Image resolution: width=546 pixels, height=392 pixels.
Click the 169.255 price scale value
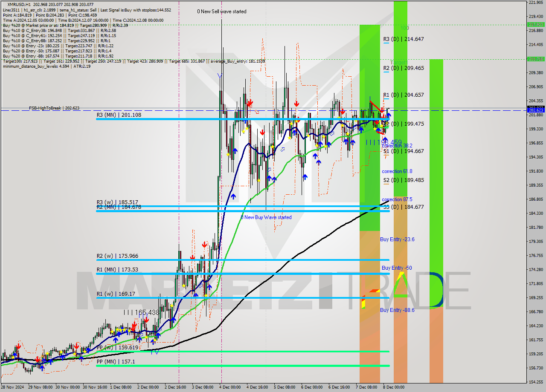coord(536,297)
